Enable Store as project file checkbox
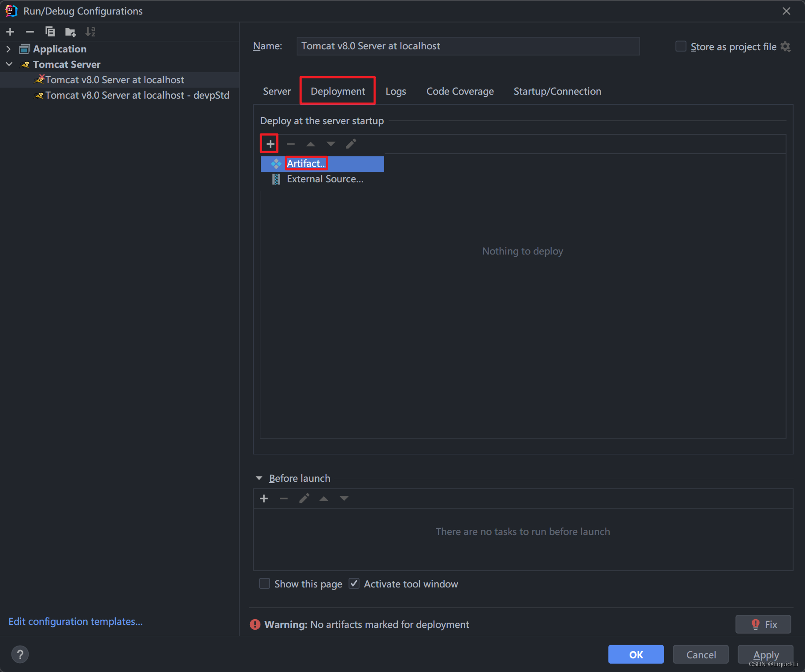The height and width of the screenshot is (672, 805). 681,46
